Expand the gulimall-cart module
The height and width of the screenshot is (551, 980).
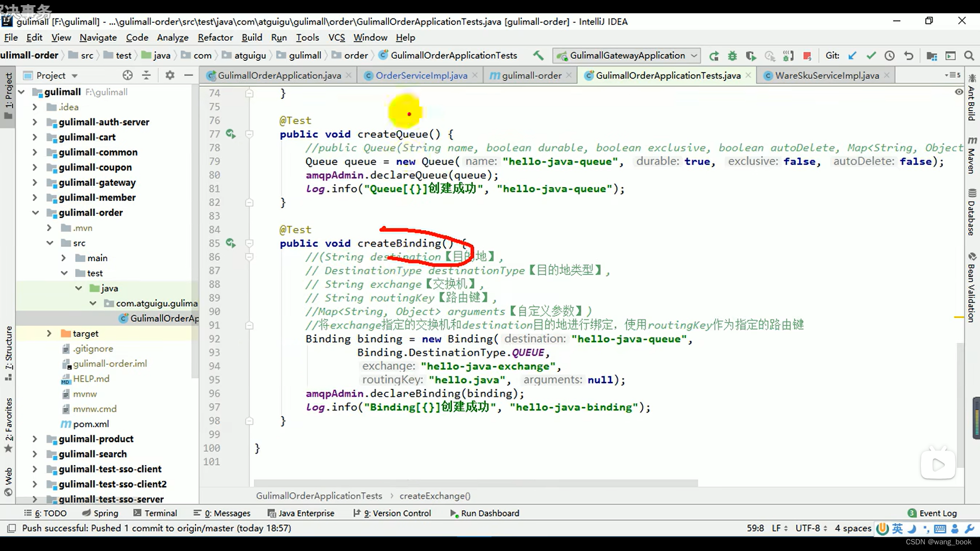coord(34,137)
